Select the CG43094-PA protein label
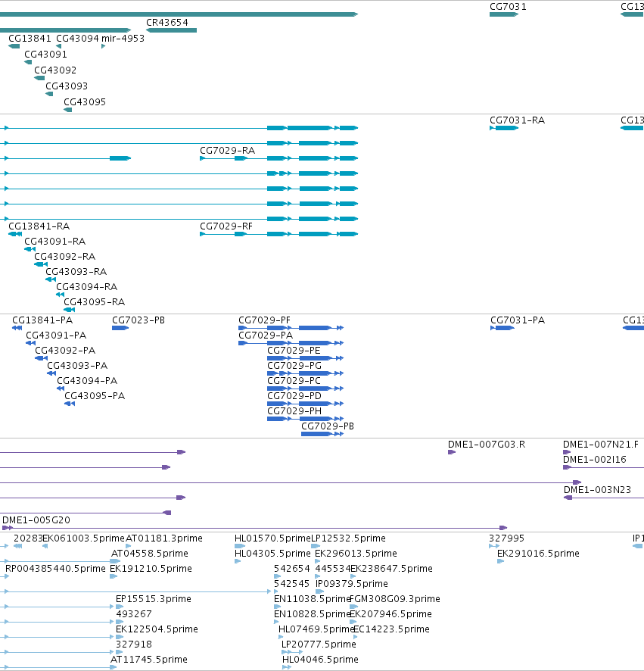The height and width of the screenshot is (671, 644). click(87, 381)
